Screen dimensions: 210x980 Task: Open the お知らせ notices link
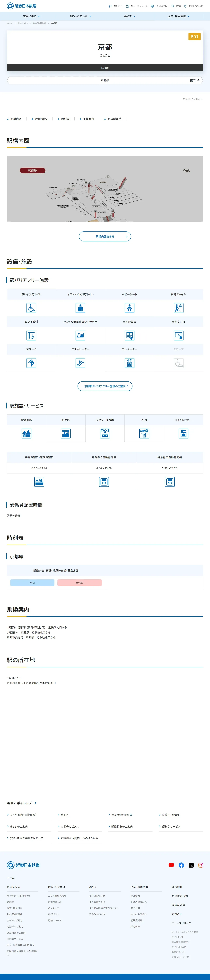115,6
